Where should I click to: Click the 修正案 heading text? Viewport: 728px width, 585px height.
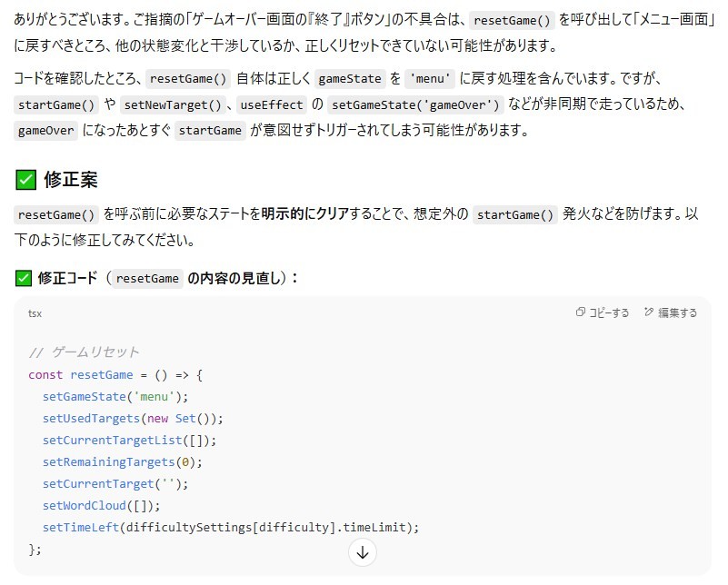pos(70,179)
